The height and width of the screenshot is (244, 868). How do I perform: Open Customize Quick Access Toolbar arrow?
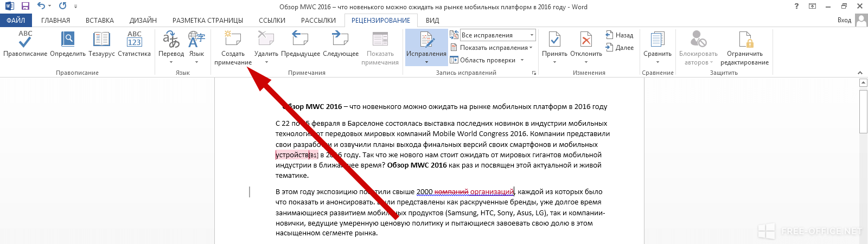coord(75,7)
